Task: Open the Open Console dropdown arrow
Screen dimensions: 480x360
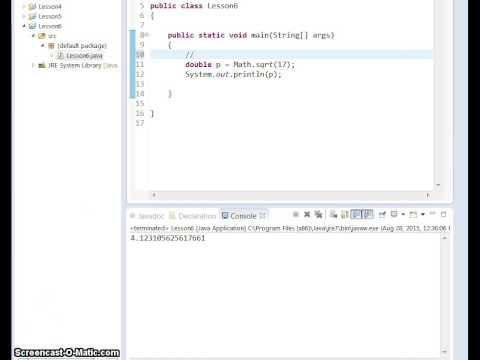Action: pyautogui.click(x=423, y=214)
